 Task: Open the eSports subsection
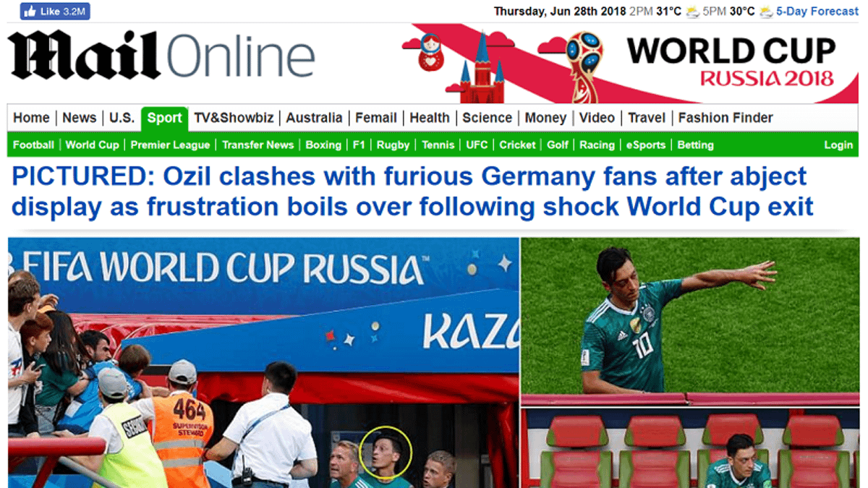click(645, 145)
